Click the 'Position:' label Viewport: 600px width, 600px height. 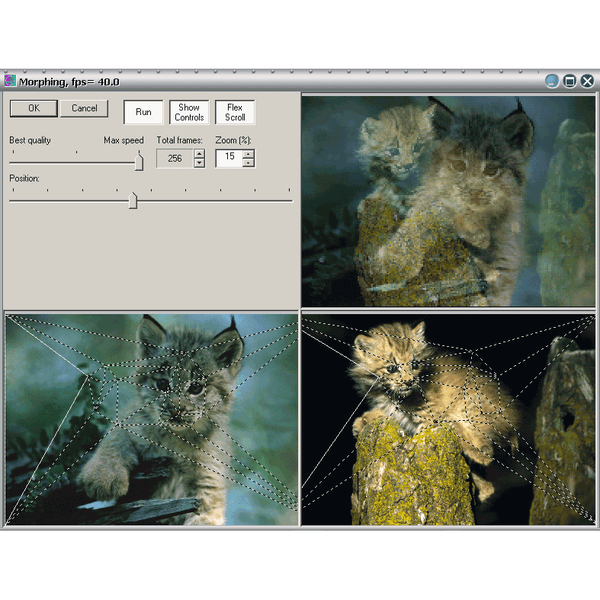point(24,179)
